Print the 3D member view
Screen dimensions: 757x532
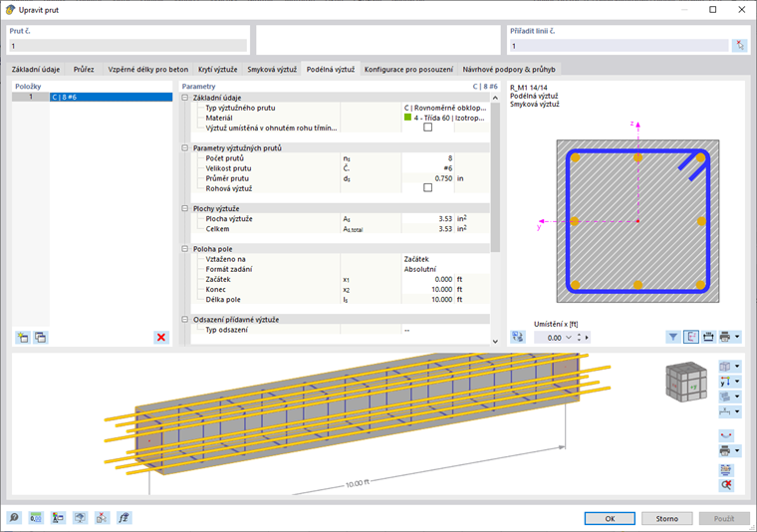pos(725,451)
